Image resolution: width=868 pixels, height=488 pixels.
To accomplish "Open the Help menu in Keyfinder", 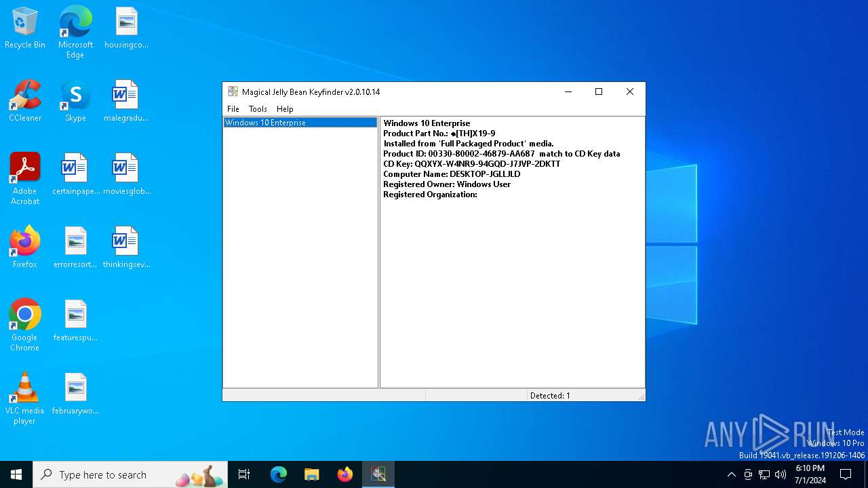I will (285, 109).
